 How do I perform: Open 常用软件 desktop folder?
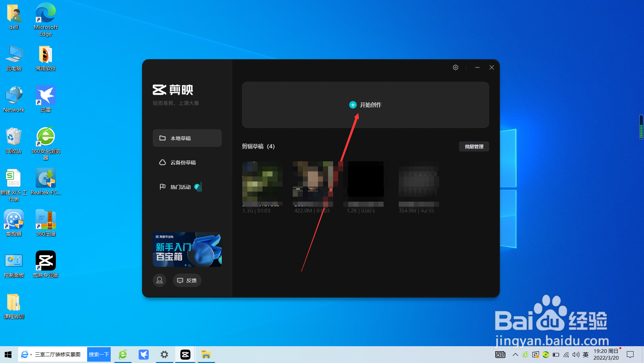(x=46, y=58)
